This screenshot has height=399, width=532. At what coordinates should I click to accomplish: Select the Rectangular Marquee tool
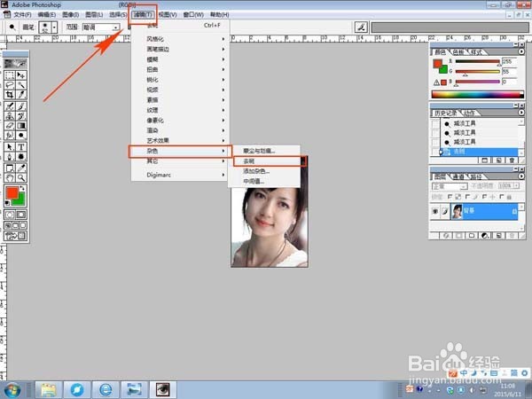click(10, 75)
